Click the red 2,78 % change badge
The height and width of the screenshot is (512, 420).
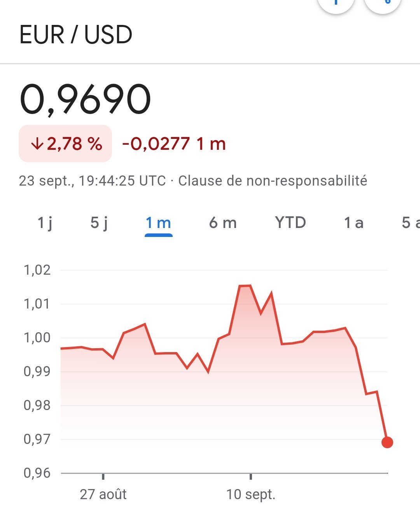pyautogui.click(x=65, y=144)
